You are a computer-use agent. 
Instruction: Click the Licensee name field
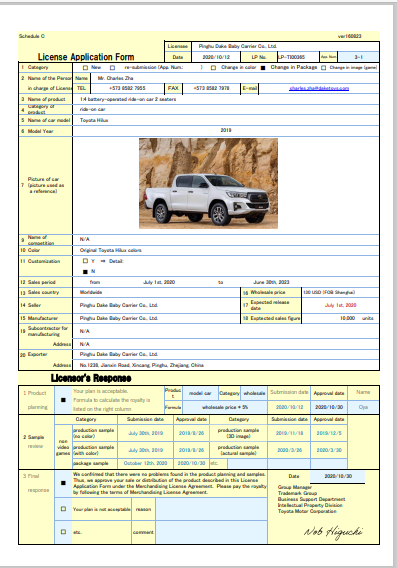click(x=285, y=46)
